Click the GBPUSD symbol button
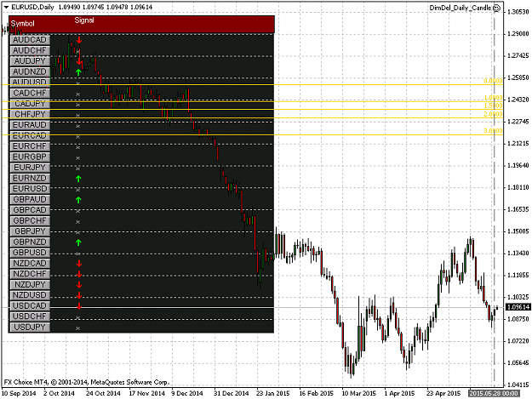 click(x=30, y=252)
